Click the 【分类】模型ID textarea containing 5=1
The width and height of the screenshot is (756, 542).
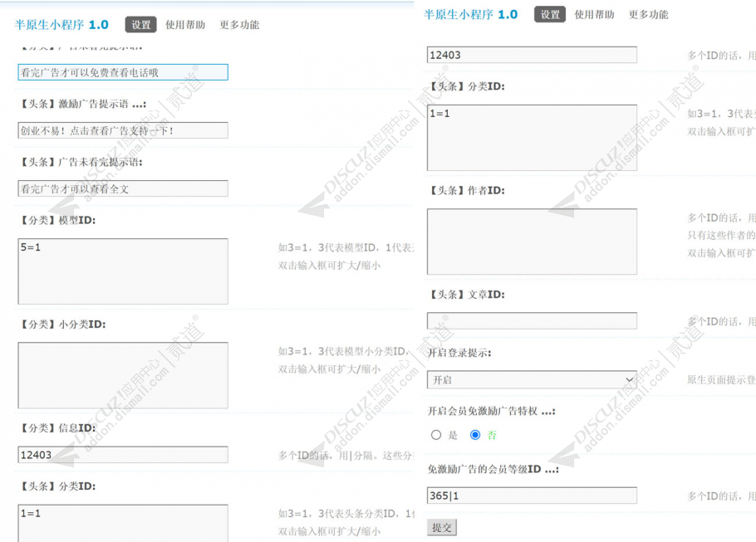[123, 271]
